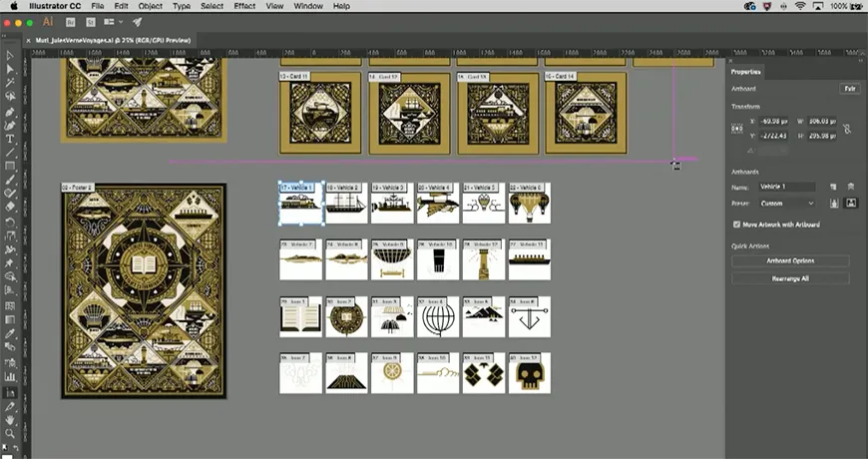Click the reference point locator grid
The image size is (868, 459).
737,129
